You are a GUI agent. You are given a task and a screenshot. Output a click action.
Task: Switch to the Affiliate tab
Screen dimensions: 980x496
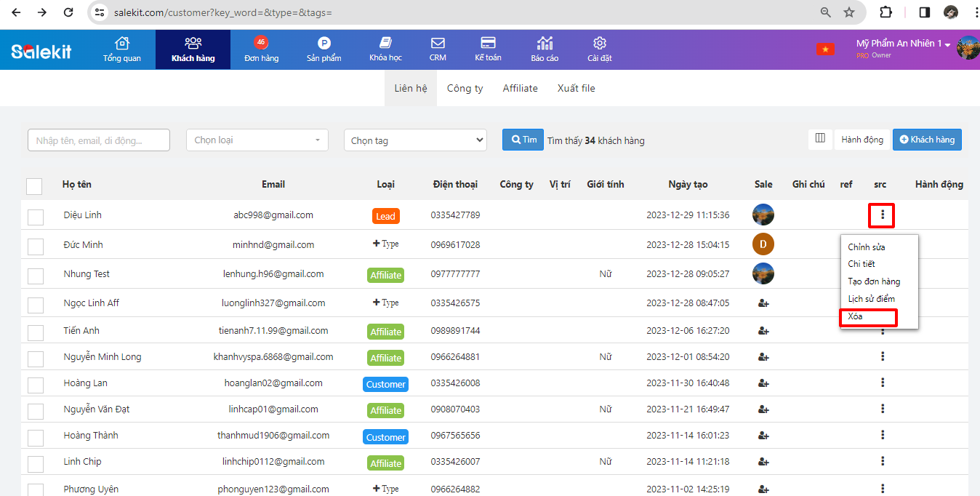tap(520, 88)
